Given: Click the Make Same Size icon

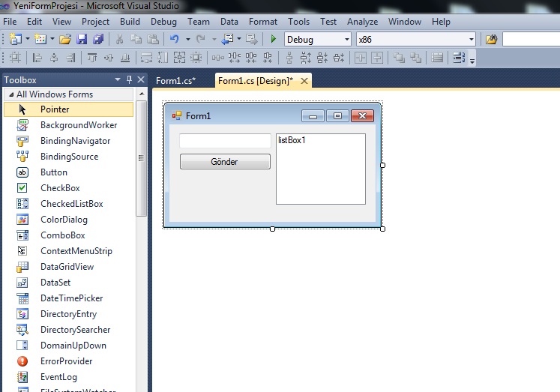Looking at the screenshot, I should (179, 58).
